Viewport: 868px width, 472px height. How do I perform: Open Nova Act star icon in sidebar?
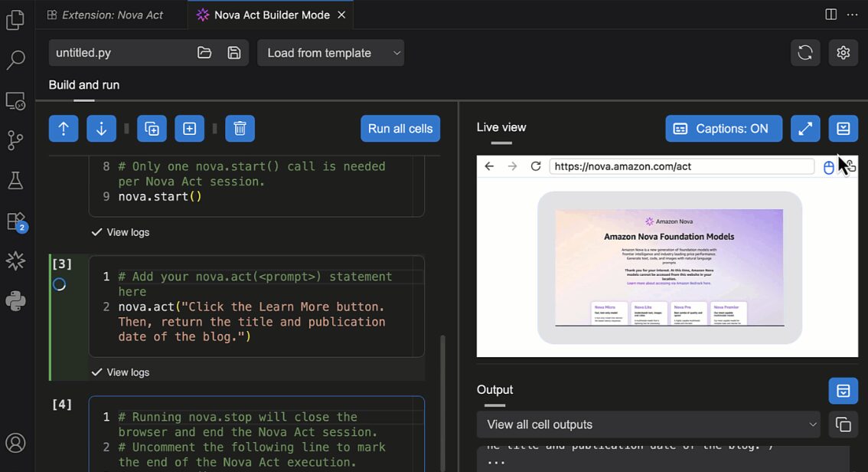(x=15, y=261)
